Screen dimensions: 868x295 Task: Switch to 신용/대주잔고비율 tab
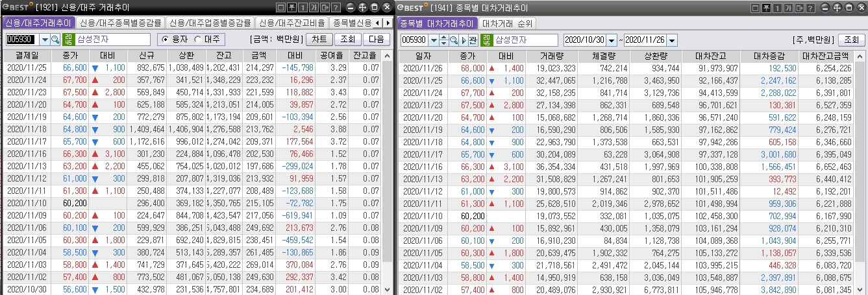tap(291, 23)
